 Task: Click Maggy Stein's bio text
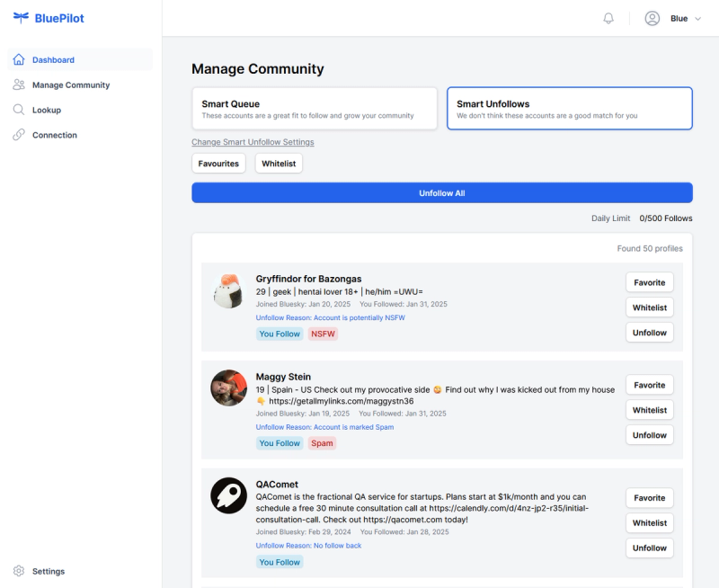pyautogui.click(x=435, y=396)
